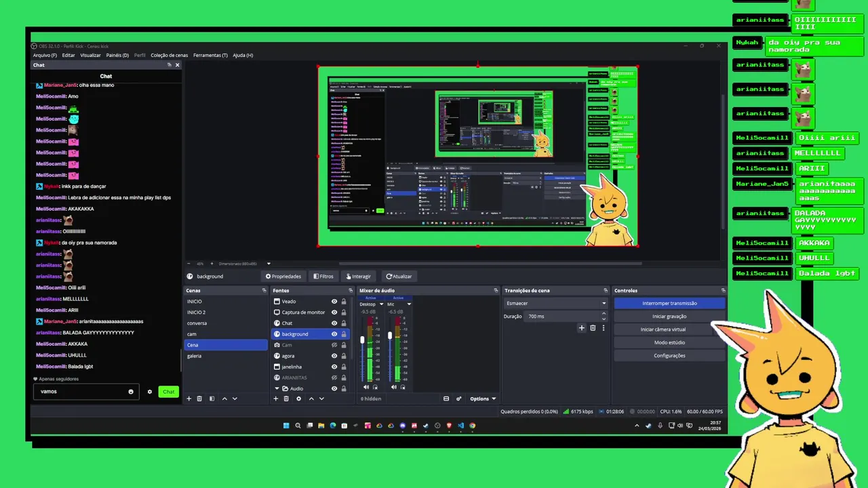Add a new scene with the Cenas plus icon

(189, 399)
